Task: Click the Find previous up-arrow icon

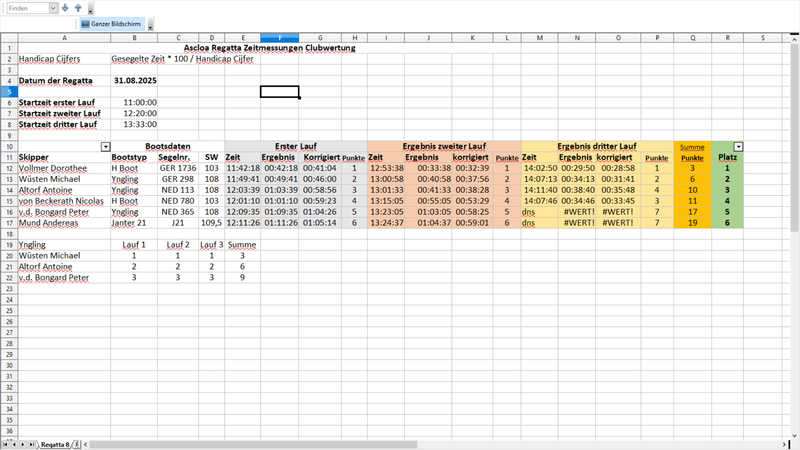Action: (x=78, y=8)
